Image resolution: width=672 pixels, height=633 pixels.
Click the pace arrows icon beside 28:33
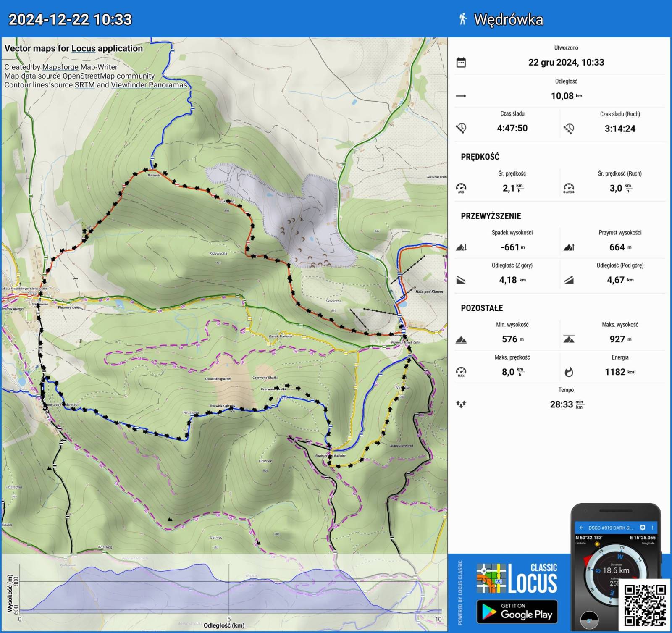click(461, 404)
